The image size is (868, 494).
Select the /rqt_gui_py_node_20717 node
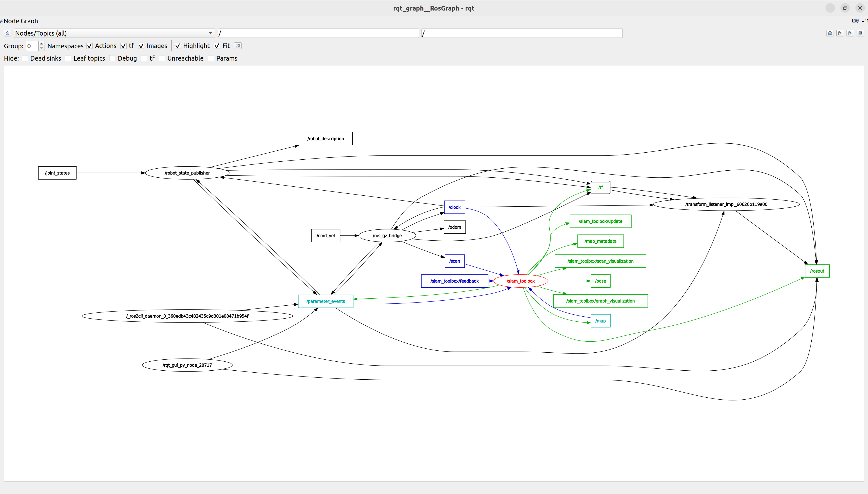(187, 365)
